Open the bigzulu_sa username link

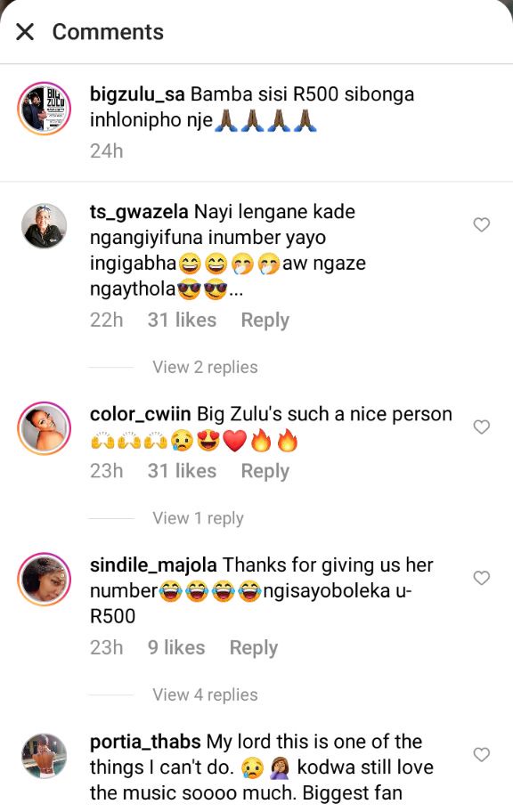pyautogui.click(x=137, y=94)
